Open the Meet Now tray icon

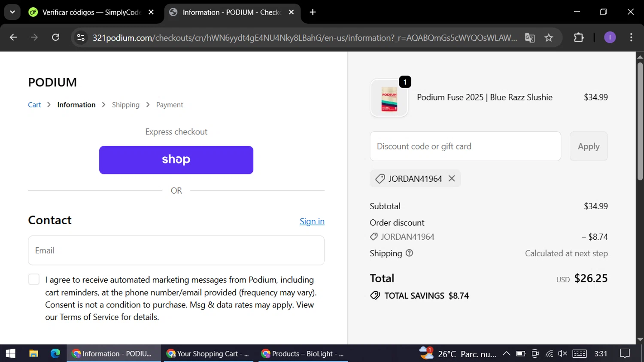coord(535,353)
